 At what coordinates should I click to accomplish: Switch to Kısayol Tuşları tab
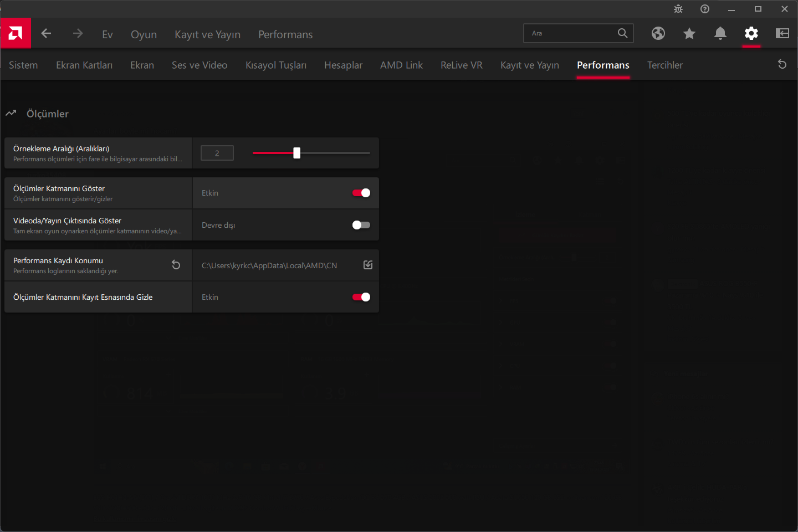click(276, 65)
